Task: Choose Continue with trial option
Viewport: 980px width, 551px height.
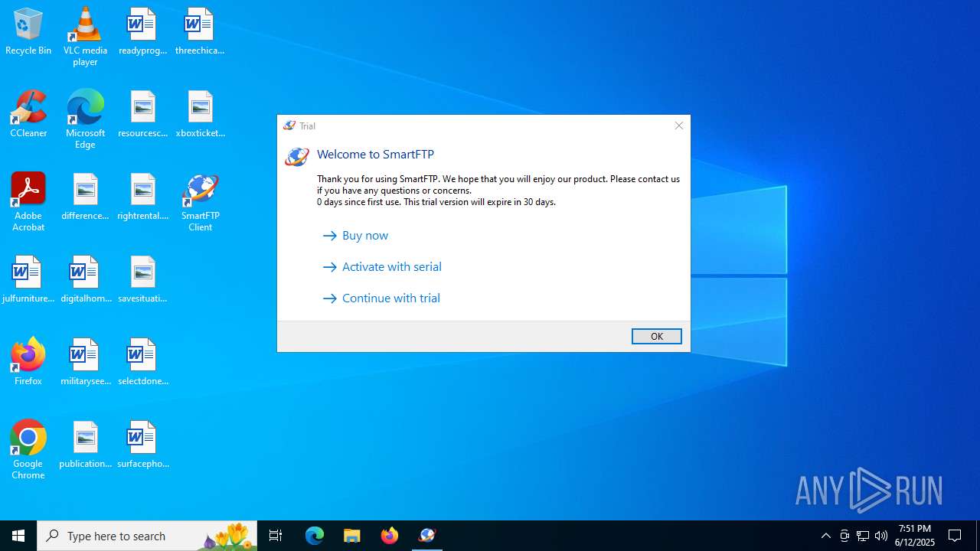Action: (382, 298)
